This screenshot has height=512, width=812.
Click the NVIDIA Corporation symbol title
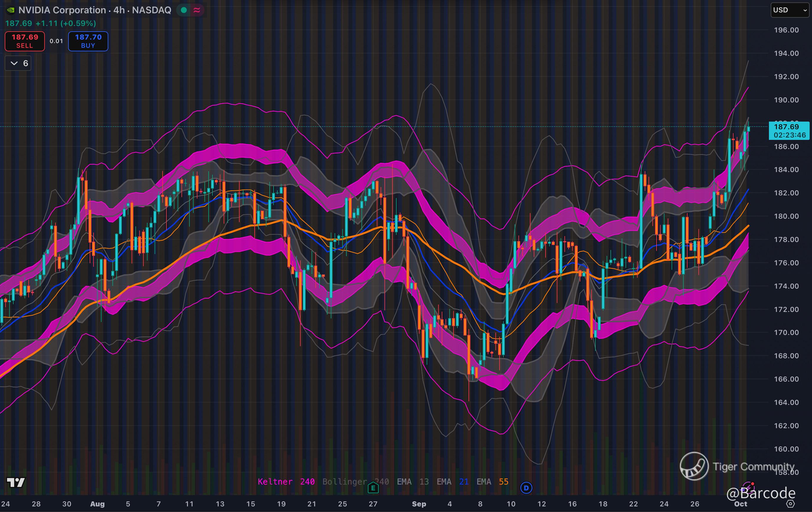[62, 10]
